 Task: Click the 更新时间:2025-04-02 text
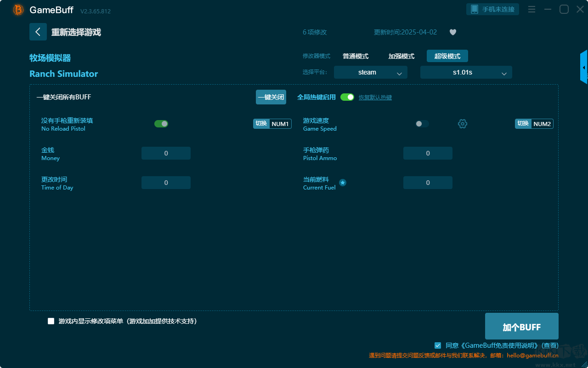pyautogui.click(x=406, y=32)
